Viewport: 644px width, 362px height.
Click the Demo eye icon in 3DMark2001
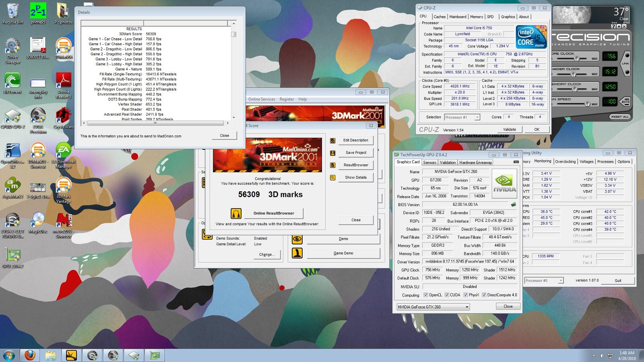point(297,239)
